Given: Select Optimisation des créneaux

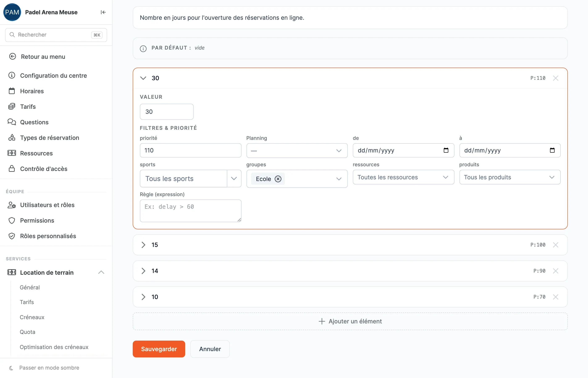Looking at the screenshot, I should pyautogui.click(x=54, y=347).
